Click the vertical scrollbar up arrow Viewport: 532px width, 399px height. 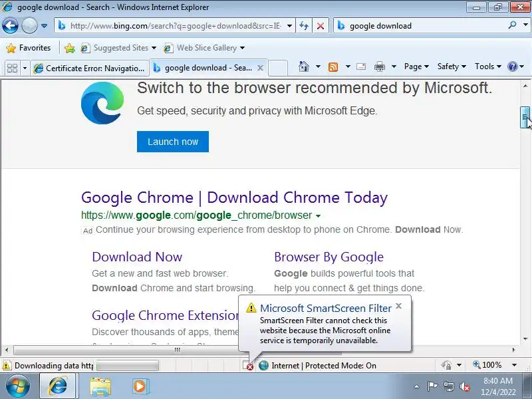[x=525, y=86]
